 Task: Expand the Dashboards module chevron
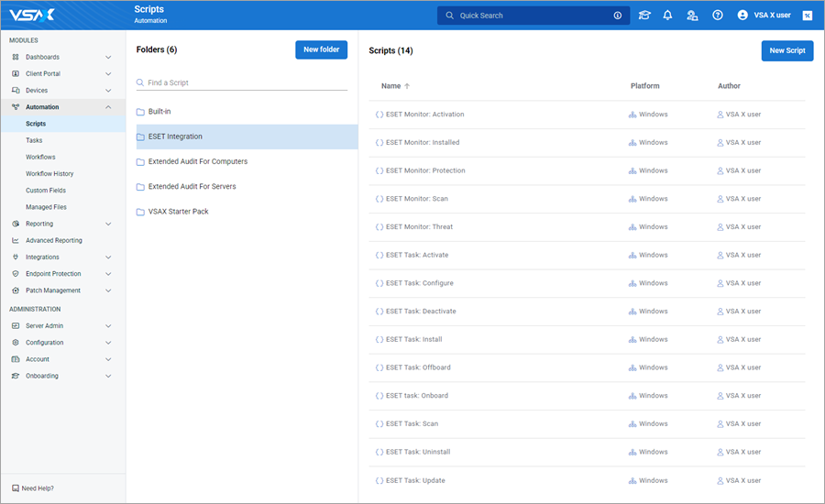[x=108, y=57]
